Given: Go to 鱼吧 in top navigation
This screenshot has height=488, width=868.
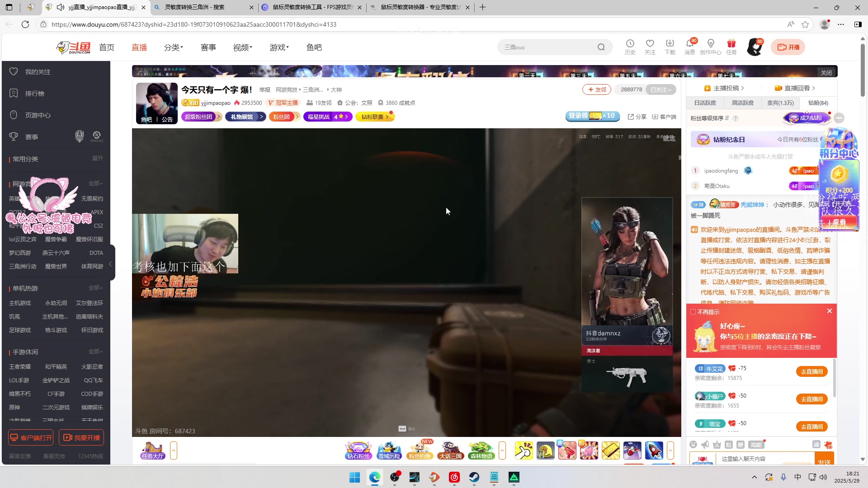Looking at the screenshot, I should [314, 47].
